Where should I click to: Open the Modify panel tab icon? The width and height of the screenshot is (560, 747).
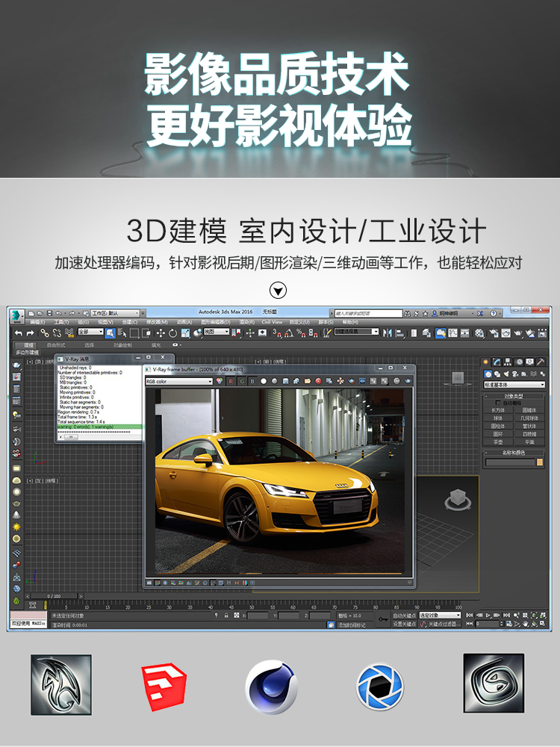pos(497,362)
